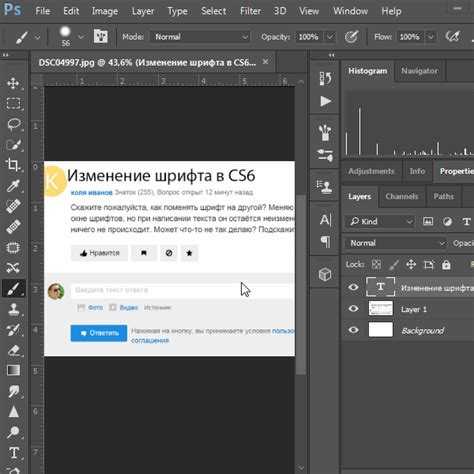Open the Image menu
The height and width of the screenshot is (474, 474).
(105, 11)
